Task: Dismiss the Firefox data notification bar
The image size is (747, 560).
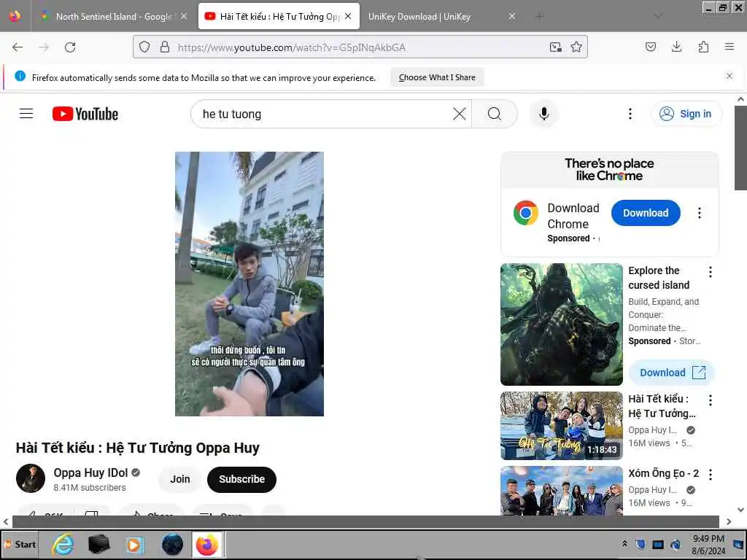Action: 729,76
